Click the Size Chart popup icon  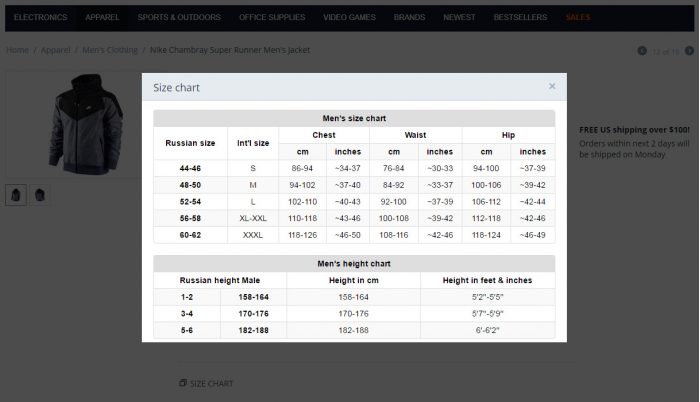pos(183,383)
